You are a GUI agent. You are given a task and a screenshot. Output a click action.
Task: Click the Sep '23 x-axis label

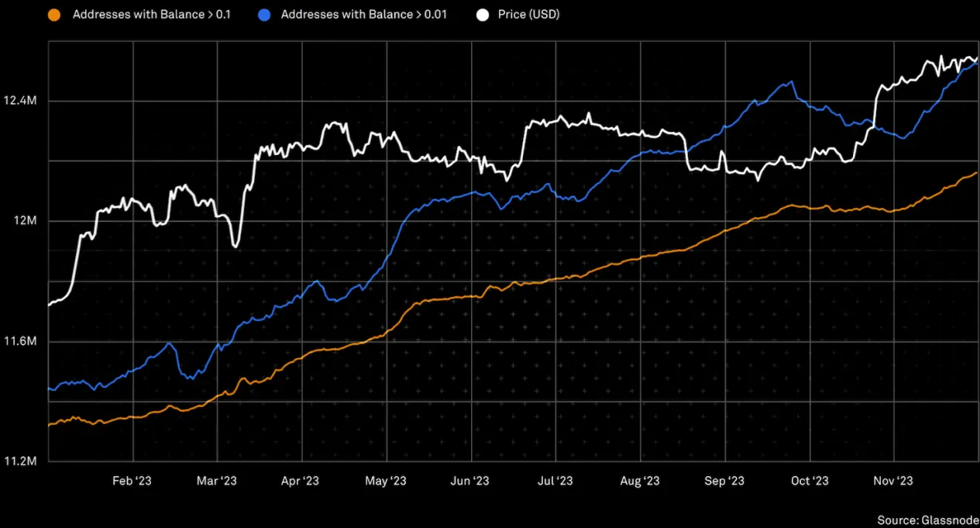coord(724,481)
